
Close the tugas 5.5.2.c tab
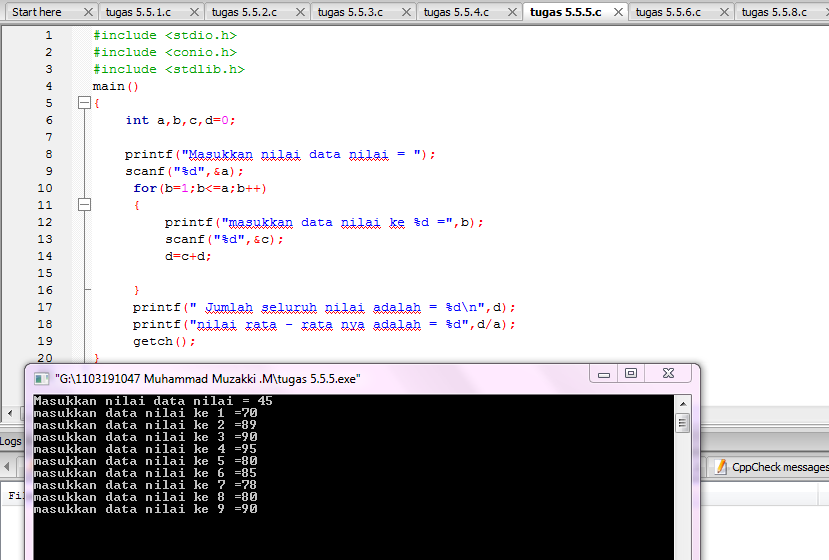point(300,12)
